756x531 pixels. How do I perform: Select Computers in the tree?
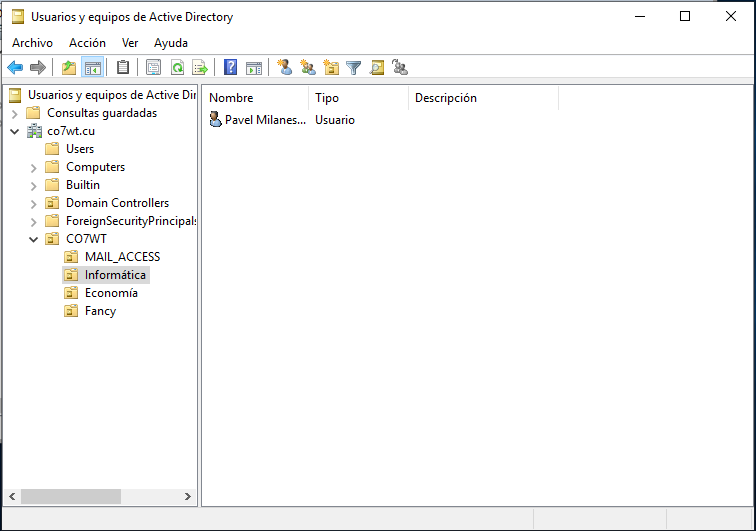(95, 167)
